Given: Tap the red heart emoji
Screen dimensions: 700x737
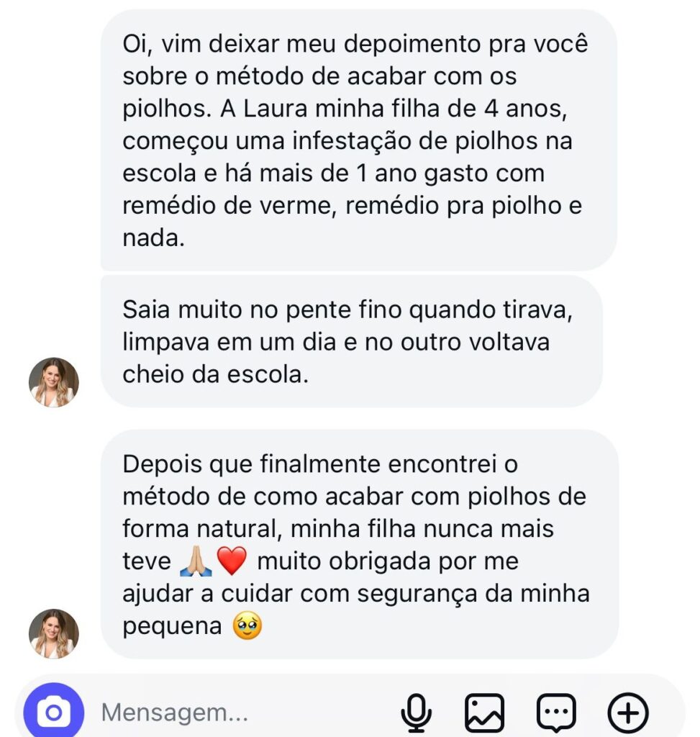Looking at the screenshot, I should click(231, 561).
